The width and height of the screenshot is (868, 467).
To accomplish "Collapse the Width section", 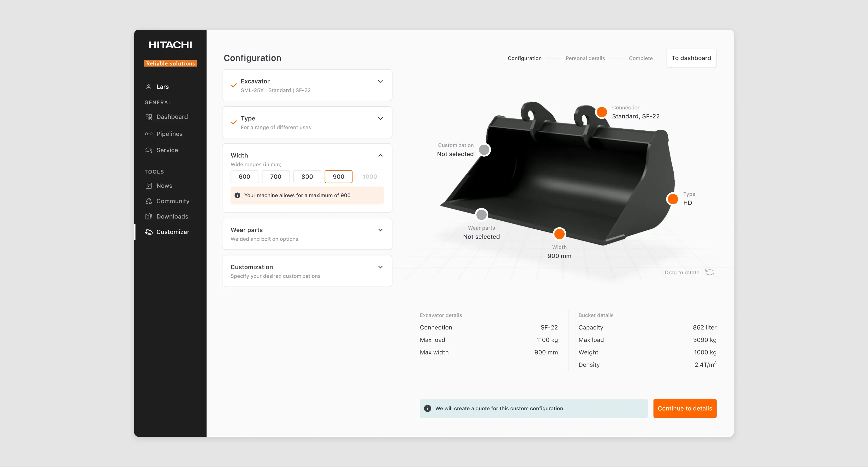I will (x=380, y=155).
